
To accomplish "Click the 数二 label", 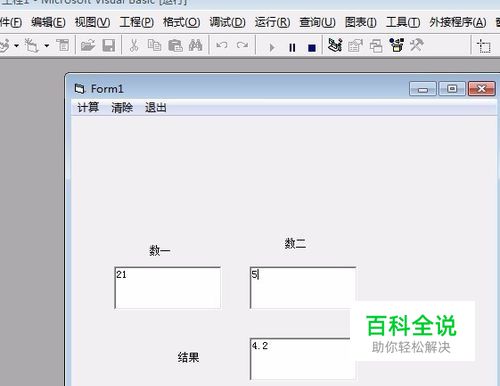I will coord(295,243).
